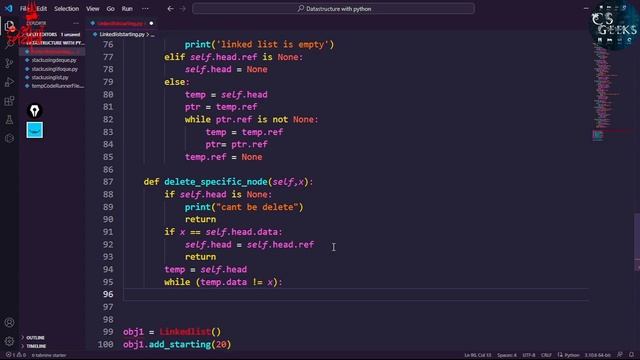
Task: Click 'obj1.add_starting(20)' on line 100
Action: (177, 344)
